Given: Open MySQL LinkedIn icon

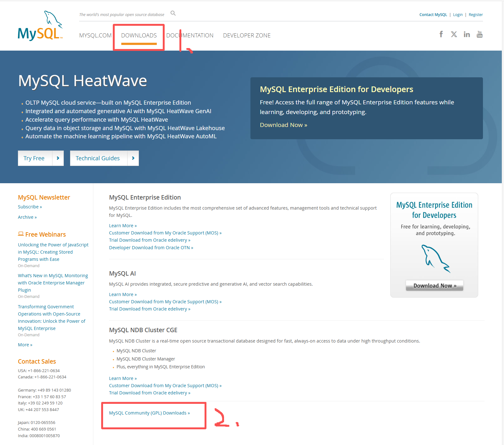Looking at the screenshot, I should click(467, 34).
